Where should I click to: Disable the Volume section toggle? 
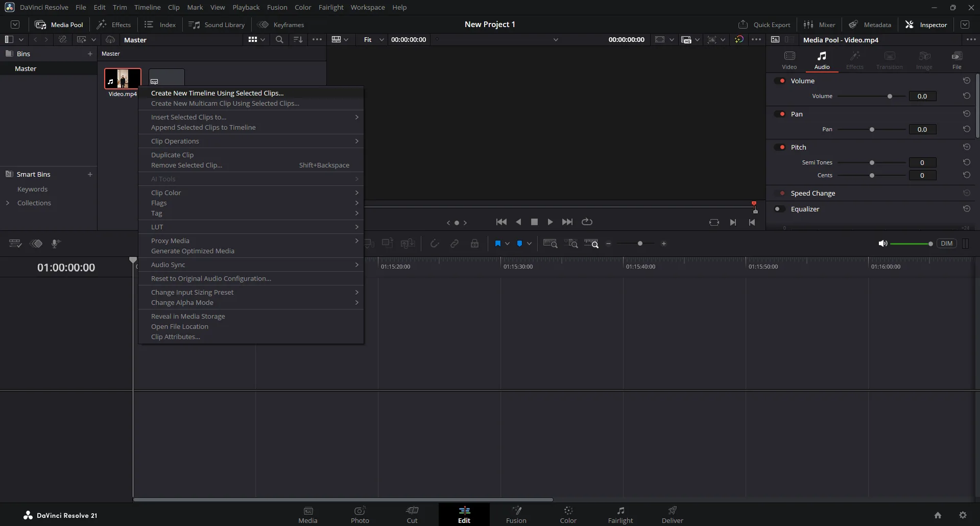coord(780,81)
